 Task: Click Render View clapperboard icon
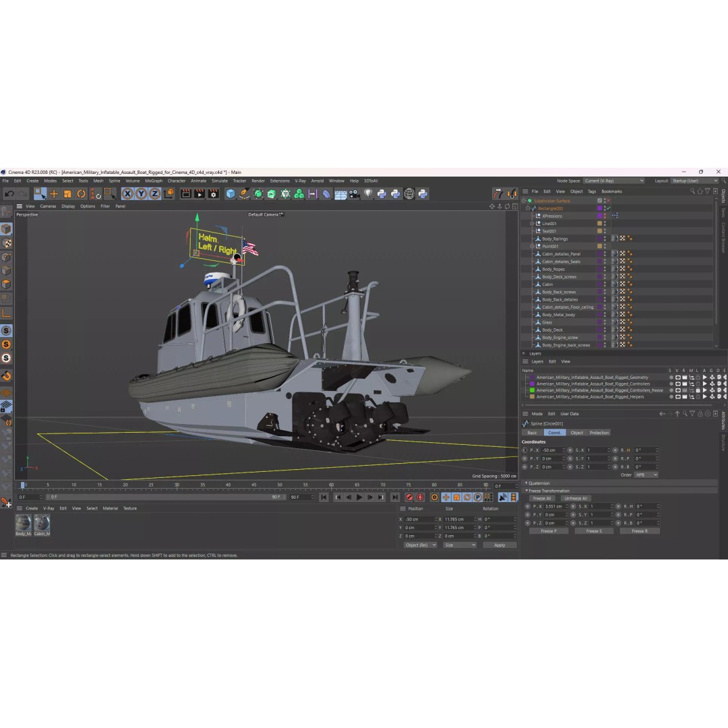coord(186,193)
